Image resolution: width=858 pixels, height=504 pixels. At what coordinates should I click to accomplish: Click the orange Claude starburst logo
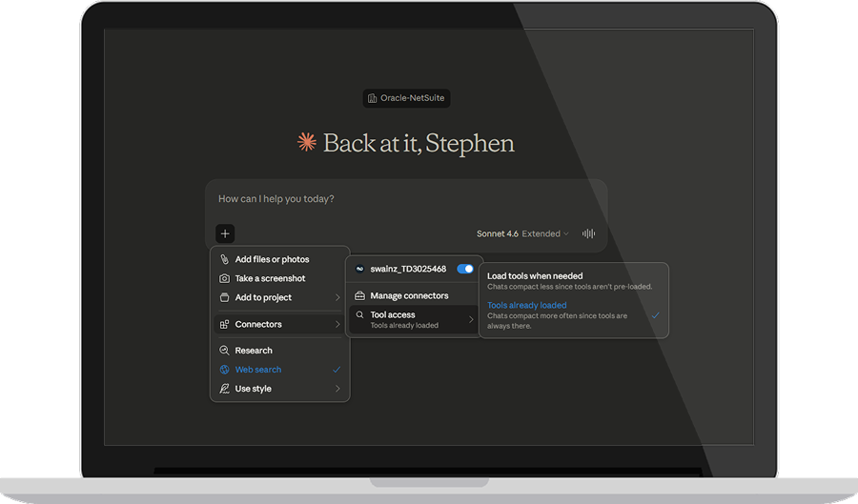pos(306,142)
